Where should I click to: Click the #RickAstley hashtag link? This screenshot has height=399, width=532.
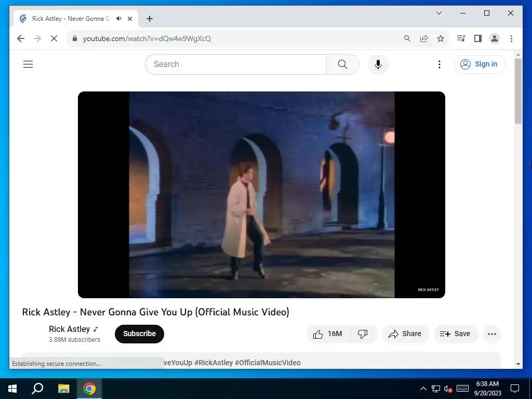[214, 363]
